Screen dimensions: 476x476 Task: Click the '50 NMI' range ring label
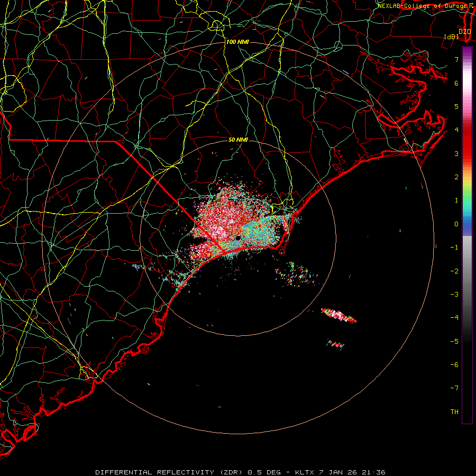click(238, 140)
